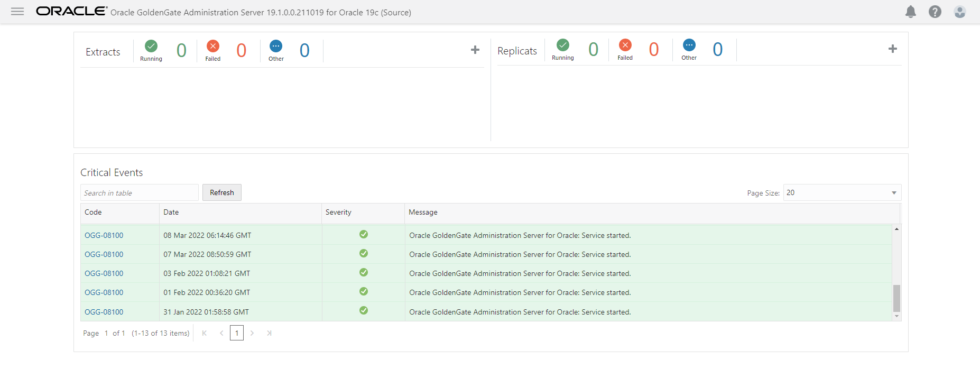Click the Replicats Other blue icon
980x369 pixels.
689,45
